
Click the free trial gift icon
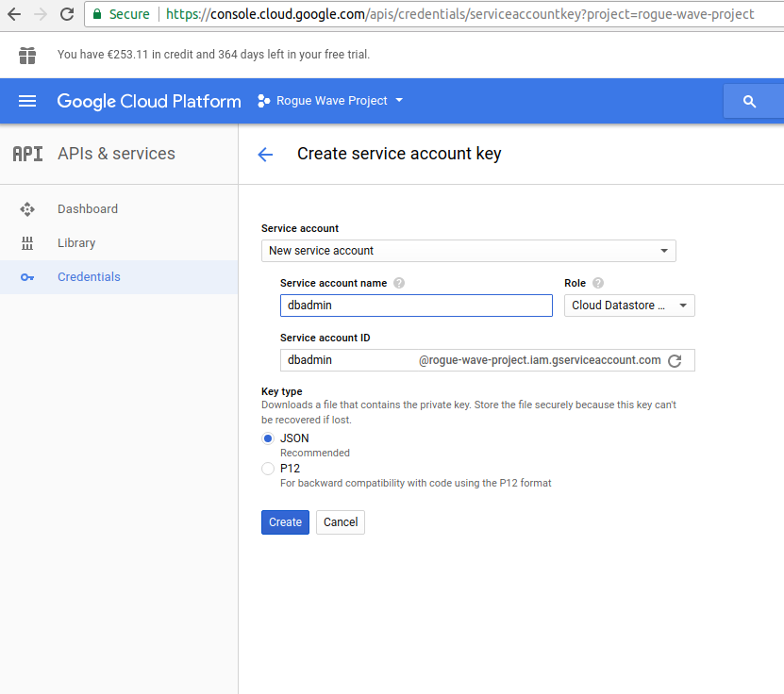tap(27, 55)
